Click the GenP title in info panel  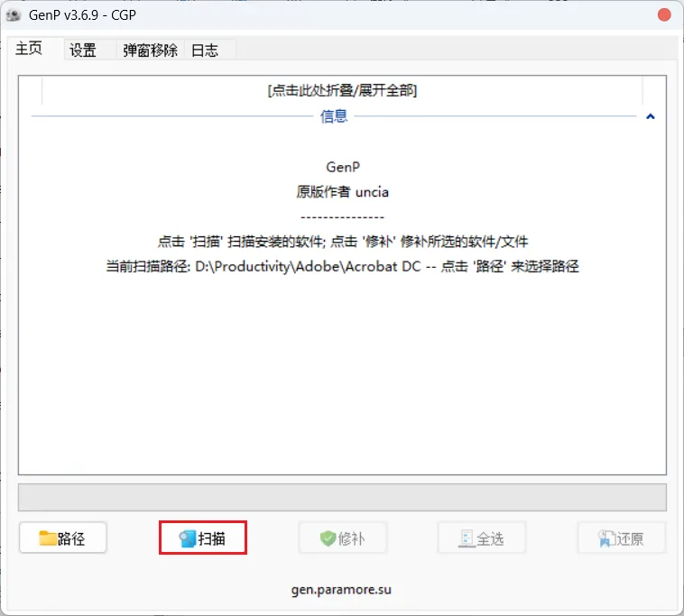point(343,167)
